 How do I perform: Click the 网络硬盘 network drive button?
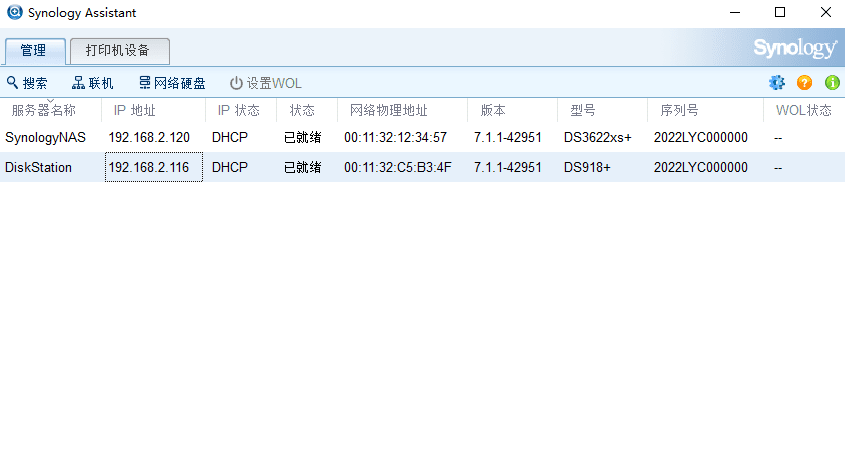[172, 83]
